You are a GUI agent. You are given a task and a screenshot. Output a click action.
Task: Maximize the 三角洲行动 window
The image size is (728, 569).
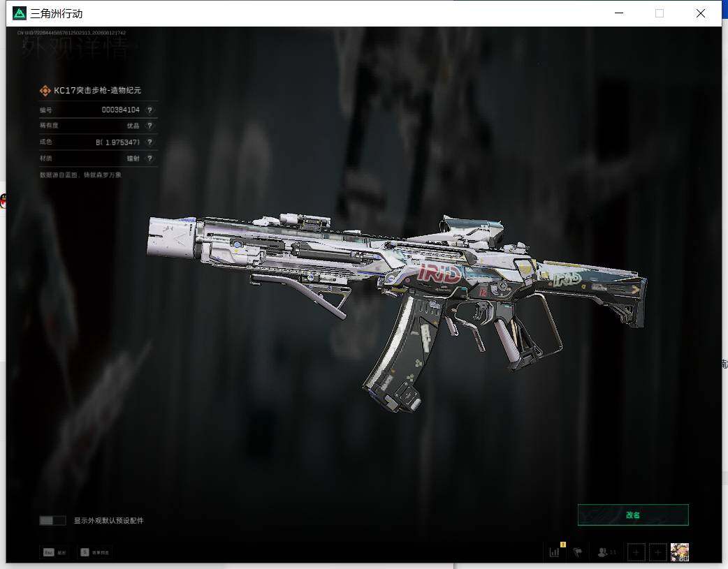pyautogui.click(x=660, y=13)
